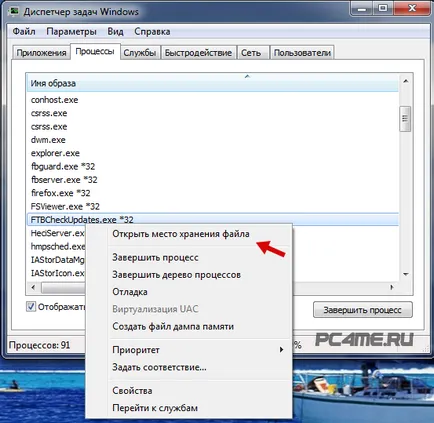The height and width of the screenshot is (423, 434).
Task: Minimize the Task Manager window
Action: tap(362, 9)
